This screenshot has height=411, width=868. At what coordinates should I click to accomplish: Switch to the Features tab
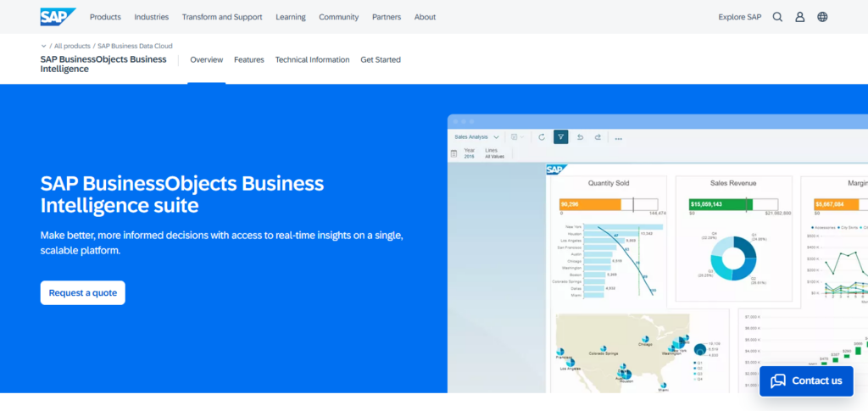tap(249, 59)
